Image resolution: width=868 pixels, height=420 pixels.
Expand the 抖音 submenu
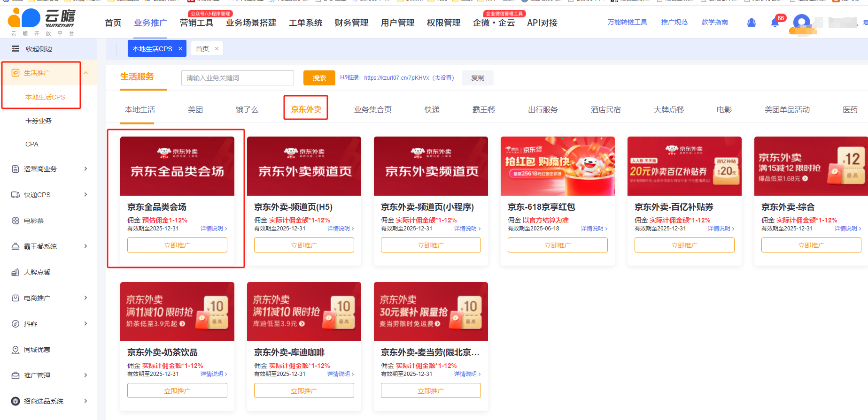tap(85, 324)
